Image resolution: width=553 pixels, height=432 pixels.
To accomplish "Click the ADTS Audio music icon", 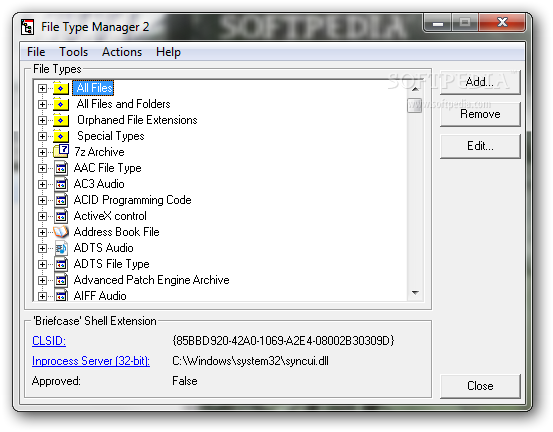I will point(61,248).
